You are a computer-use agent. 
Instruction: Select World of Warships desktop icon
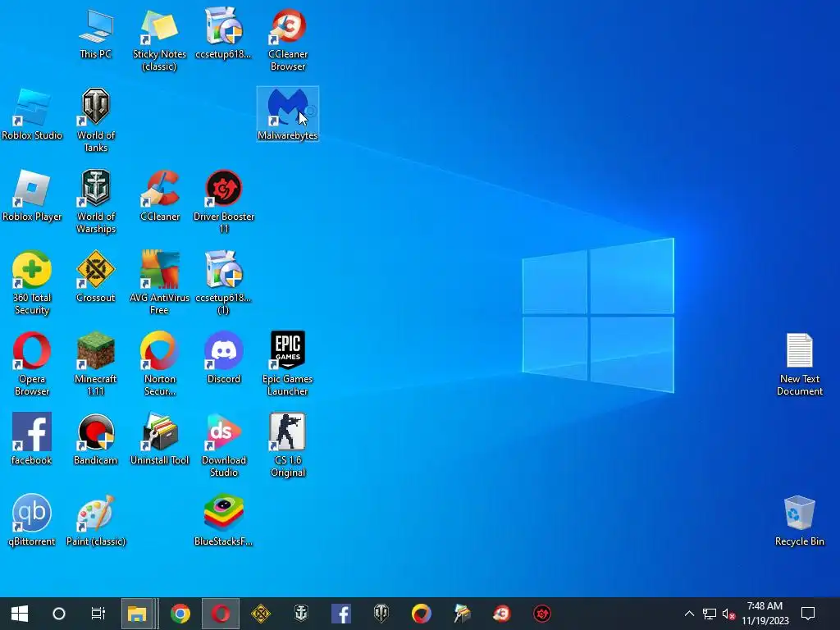96,202
